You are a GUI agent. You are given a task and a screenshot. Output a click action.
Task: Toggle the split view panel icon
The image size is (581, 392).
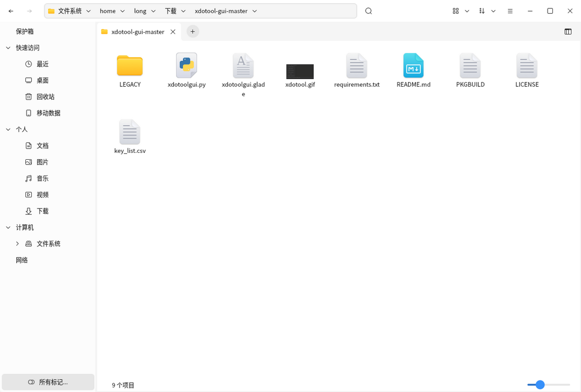[568, 32]
